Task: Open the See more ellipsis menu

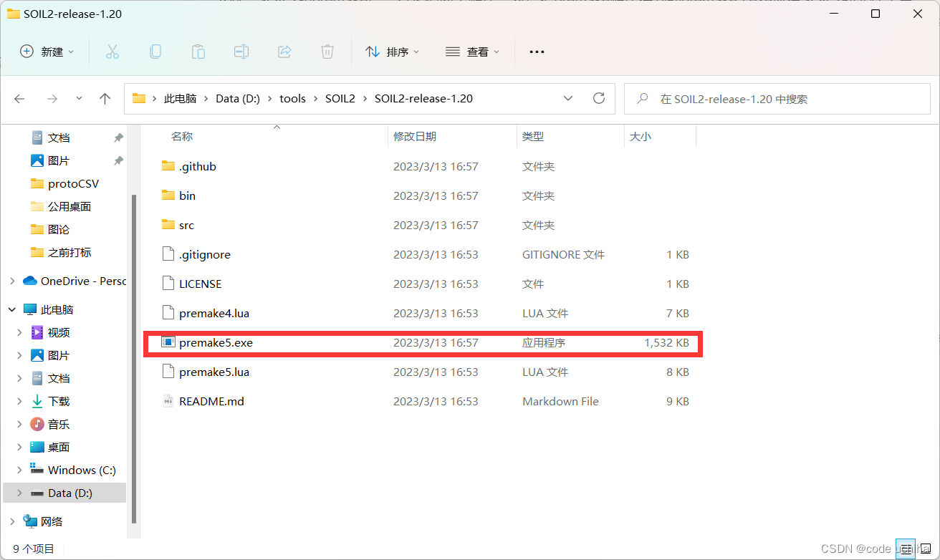Action: click(536, 51)
